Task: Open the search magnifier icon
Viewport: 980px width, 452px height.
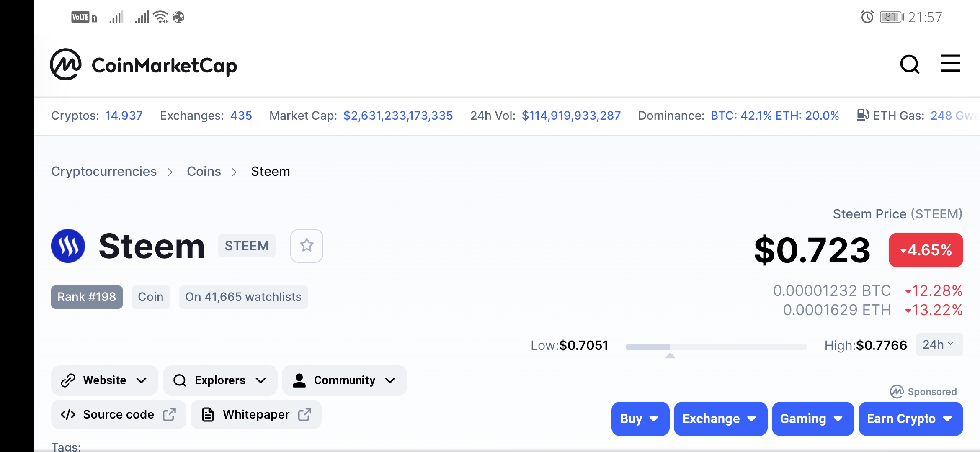Action: [910, 64]
